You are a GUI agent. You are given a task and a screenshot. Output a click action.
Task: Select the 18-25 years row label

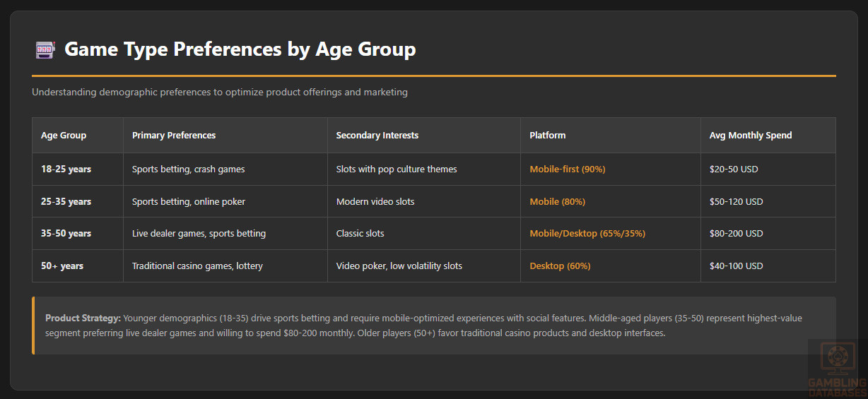(66, 169)
